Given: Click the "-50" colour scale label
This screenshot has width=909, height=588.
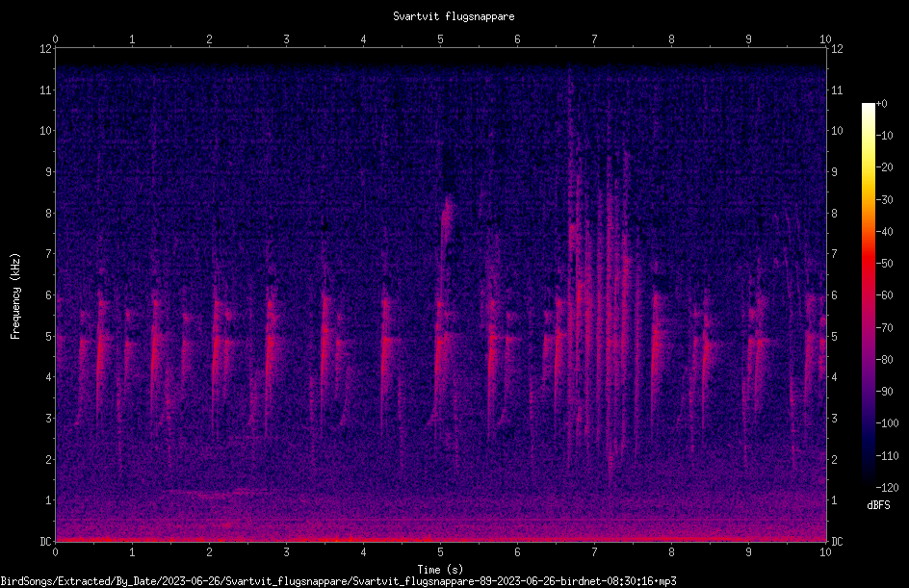Looking at the screenshot, I should pos(885,264).
